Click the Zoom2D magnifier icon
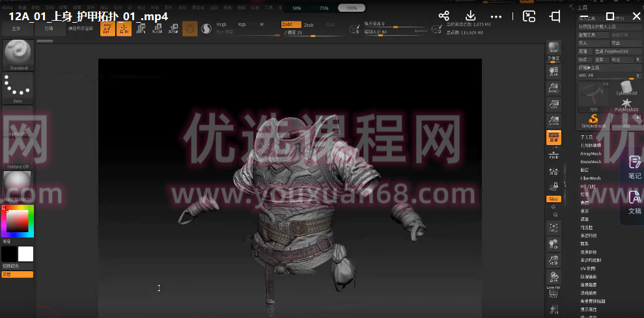 [x=553, y=88]
